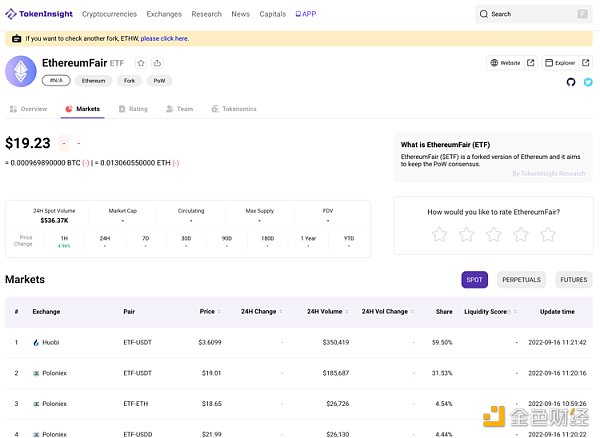Viewport: 600px width, 438px height.
Task: Select the SPOT market filter
Action: point(474,280)
